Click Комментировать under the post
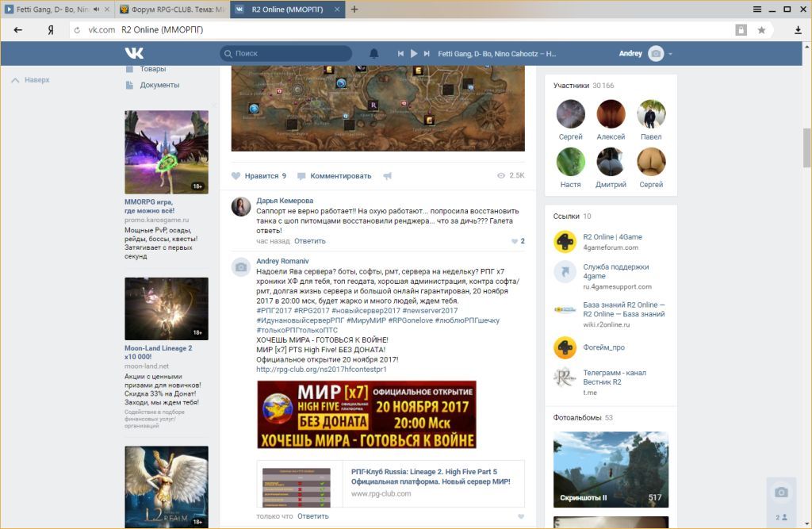This screenshot has height=529, width=812. click(335, 176)
